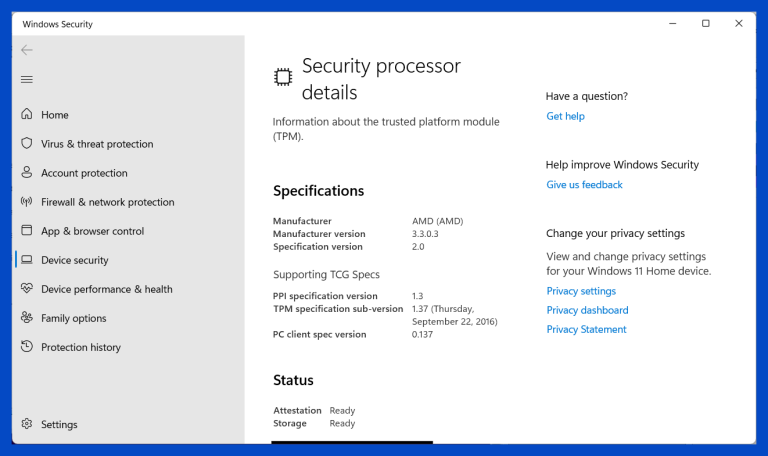Click the Windows Security title text
Viewport: 768px width, 456px height.
[x=57, y=24]
